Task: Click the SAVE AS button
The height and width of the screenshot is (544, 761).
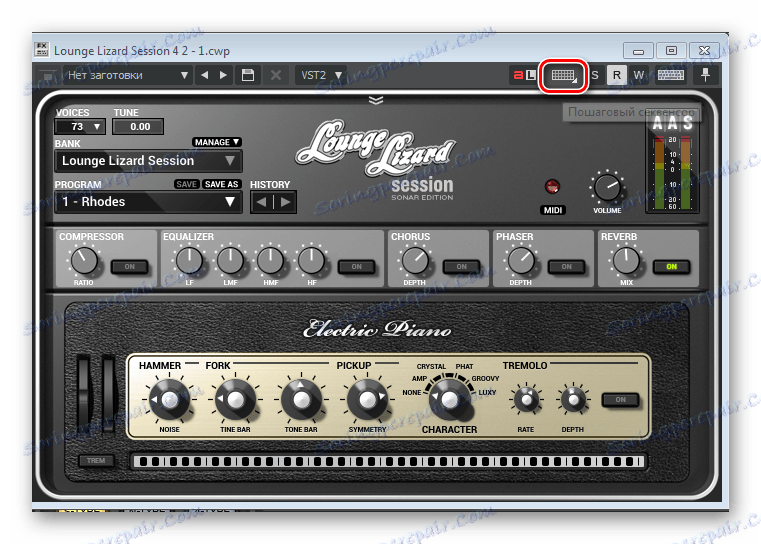Action: coord(221,184)
